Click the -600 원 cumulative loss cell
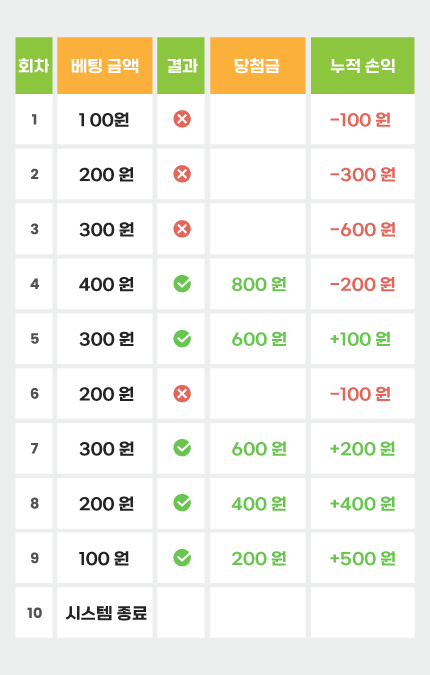Screen dimensions: 430x675 coord(363,229)
